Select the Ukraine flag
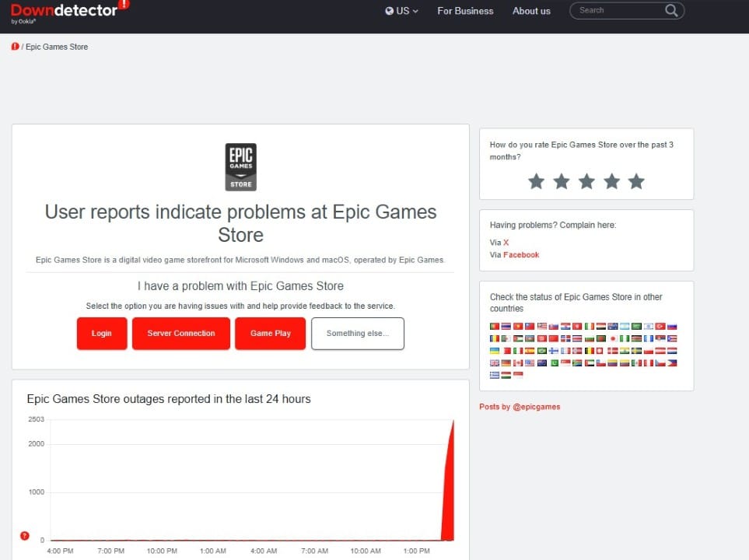Viewport: 749px width, 560px height. point(495,351)
